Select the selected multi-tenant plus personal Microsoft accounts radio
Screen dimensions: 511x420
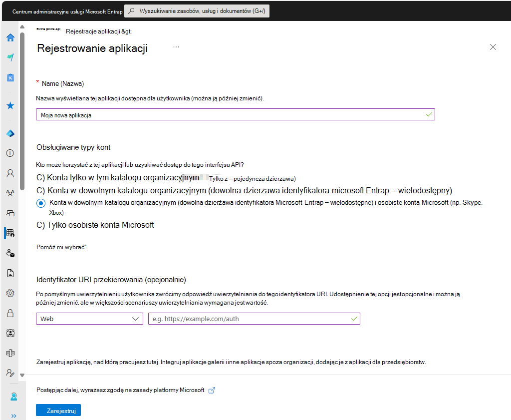click(41, 203)
